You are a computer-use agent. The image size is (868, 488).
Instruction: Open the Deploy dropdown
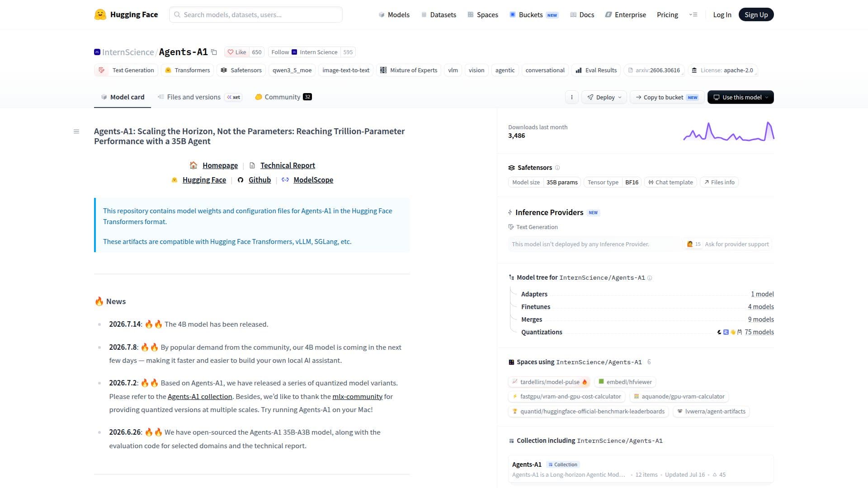pos(604,97)
